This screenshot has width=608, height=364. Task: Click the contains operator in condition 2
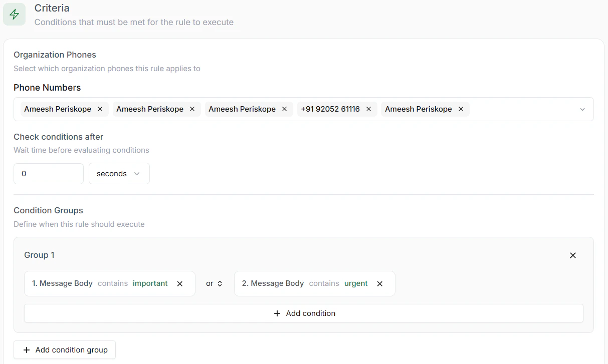click(x=324, y=283)
